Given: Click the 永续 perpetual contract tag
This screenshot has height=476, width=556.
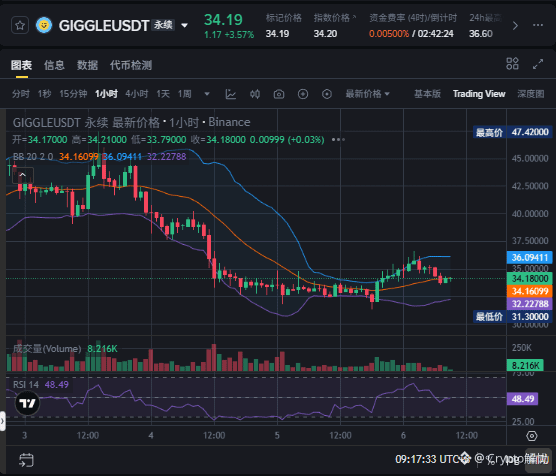Looking at the screenshot, I should coord(163,25).
